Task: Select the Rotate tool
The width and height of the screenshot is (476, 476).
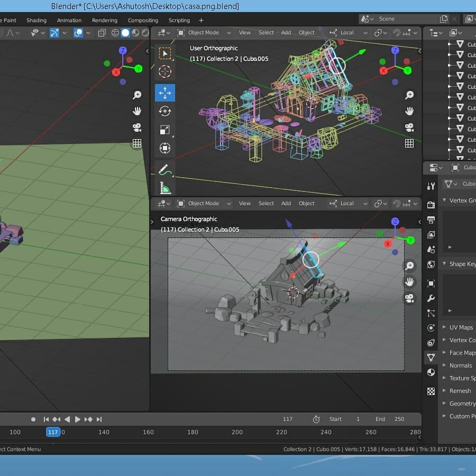Action: pos(165,111)
